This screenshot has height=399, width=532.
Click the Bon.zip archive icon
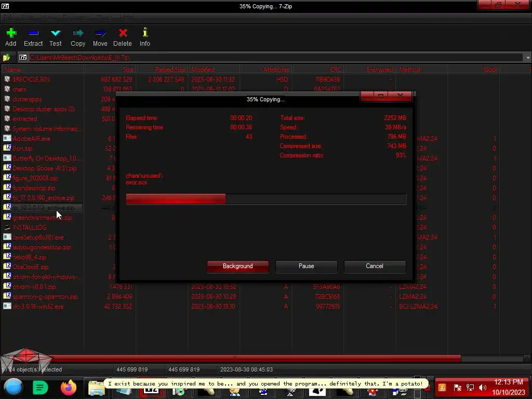[7, 148]
